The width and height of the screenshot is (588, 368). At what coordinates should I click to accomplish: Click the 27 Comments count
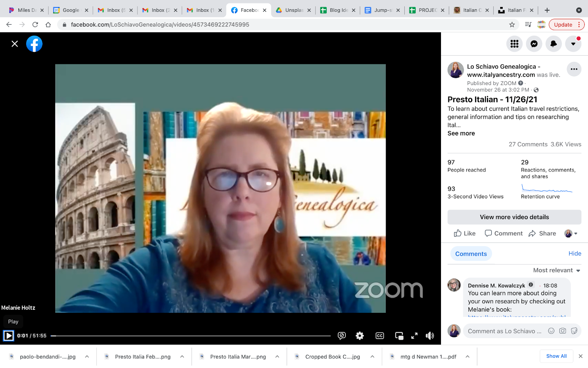528,144
